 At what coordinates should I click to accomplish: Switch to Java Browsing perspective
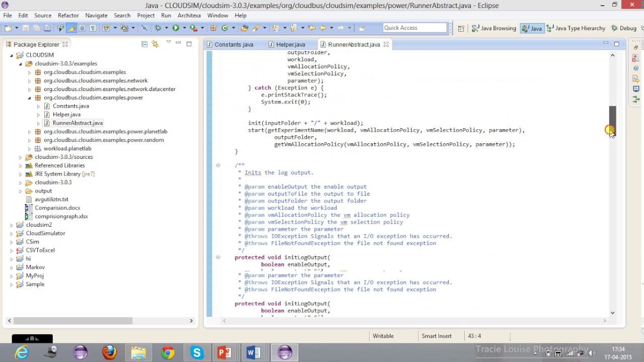point(494,28)
